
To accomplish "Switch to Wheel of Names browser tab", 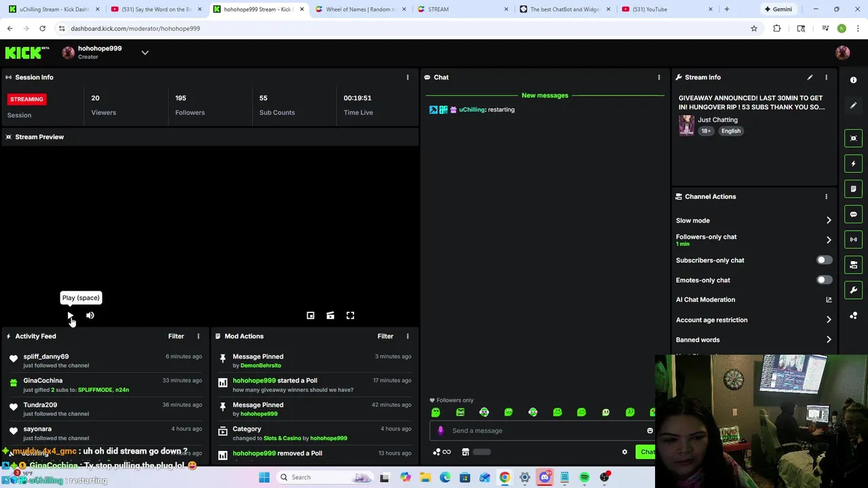I will click(359, 9).
